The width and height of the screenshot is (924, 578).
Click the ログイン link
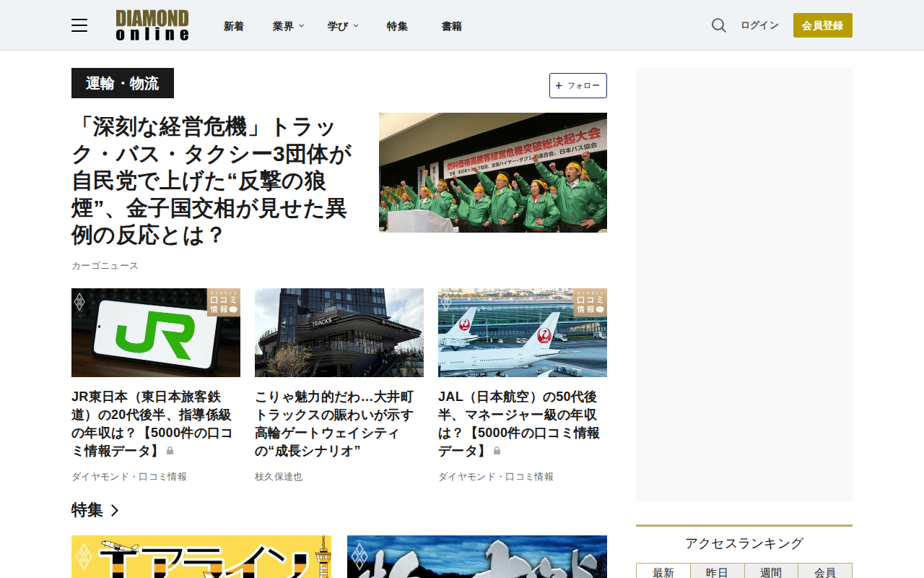(x=759, y=25)
